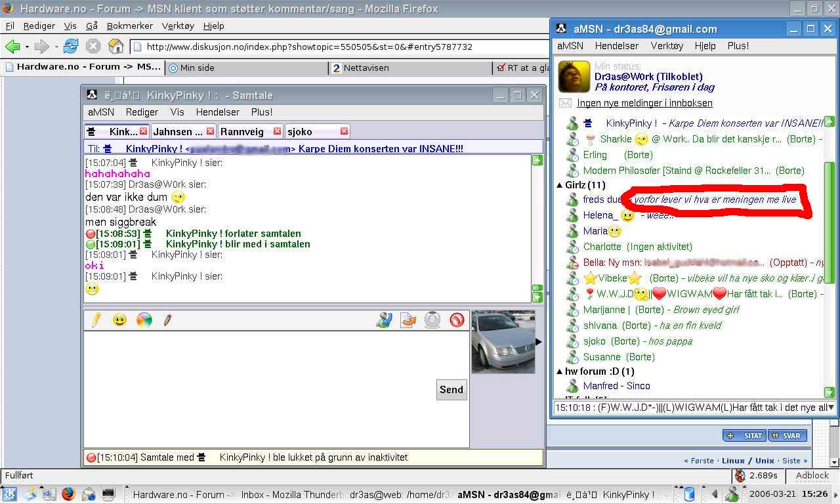Click the SVAR reply button on forum
Screen dimensions: 840x504
(787, 436)
